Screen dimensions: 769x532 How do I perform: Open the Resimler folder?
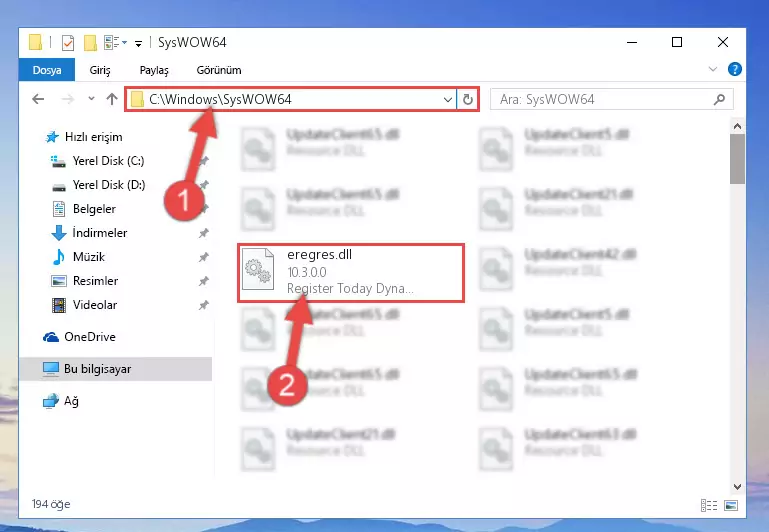tap(95, 281)
